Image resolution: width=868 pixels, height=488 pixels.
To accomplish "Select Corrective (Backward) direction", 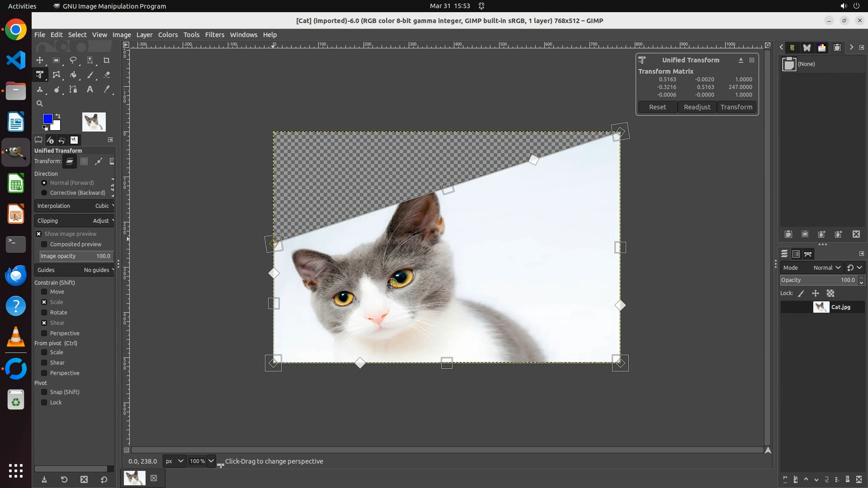I will pyautogui.click(x=44, y=193).
